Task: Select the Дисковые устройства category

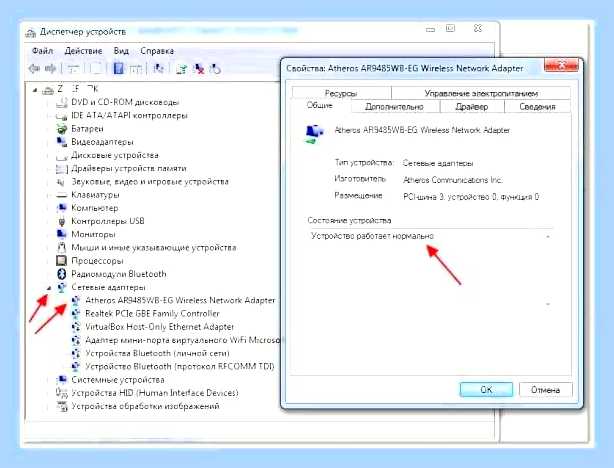Action: coord(115,155)
